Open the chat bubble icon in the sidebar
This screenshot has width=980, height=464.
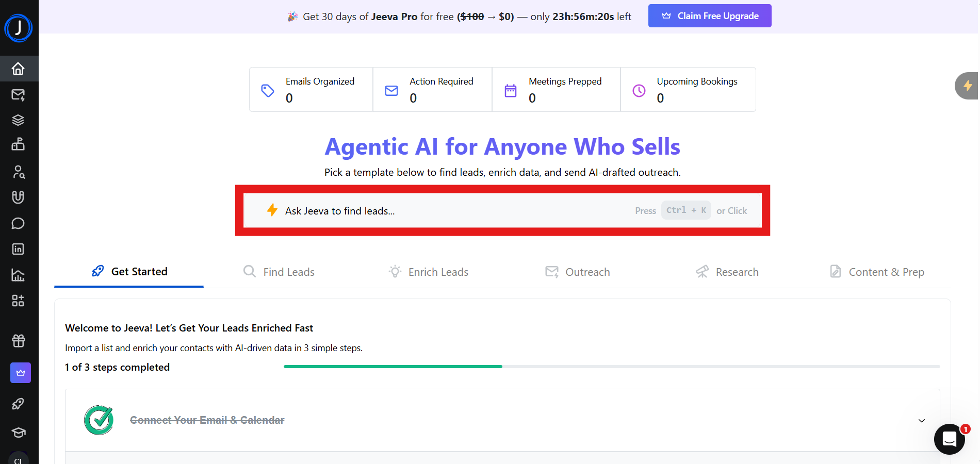point(19,223)
